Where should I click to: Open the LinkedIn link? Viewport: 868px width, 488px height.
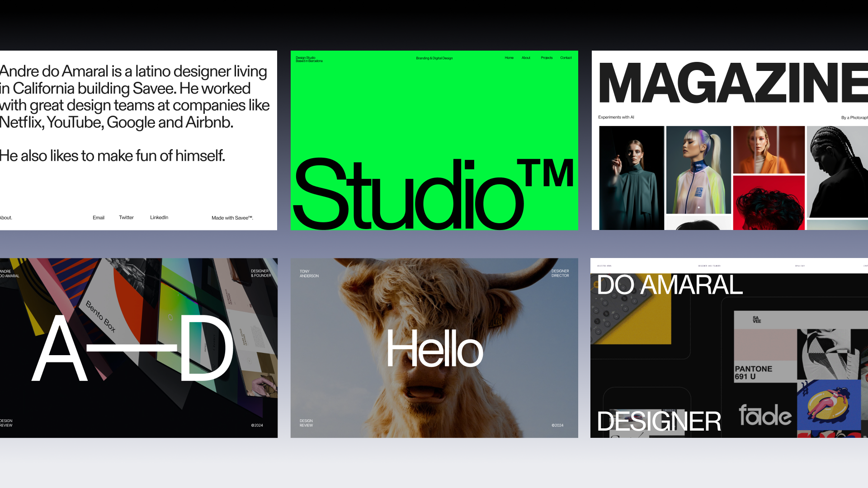(159, 217)
